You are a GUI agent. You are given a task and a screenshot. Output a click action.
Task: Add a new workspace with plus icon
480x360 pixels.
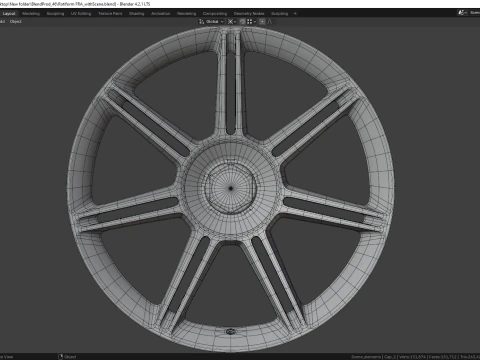(x=295, y=14)
